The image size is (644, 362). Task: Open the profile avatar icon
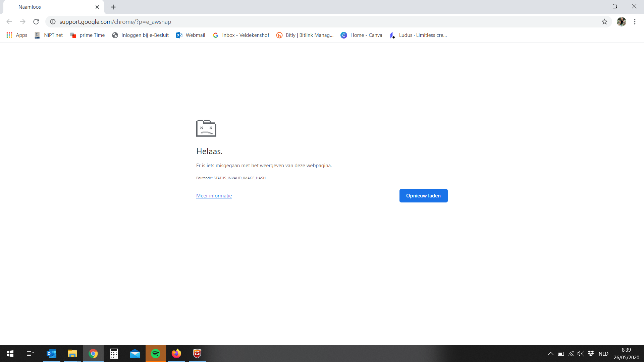pos(621,22)
